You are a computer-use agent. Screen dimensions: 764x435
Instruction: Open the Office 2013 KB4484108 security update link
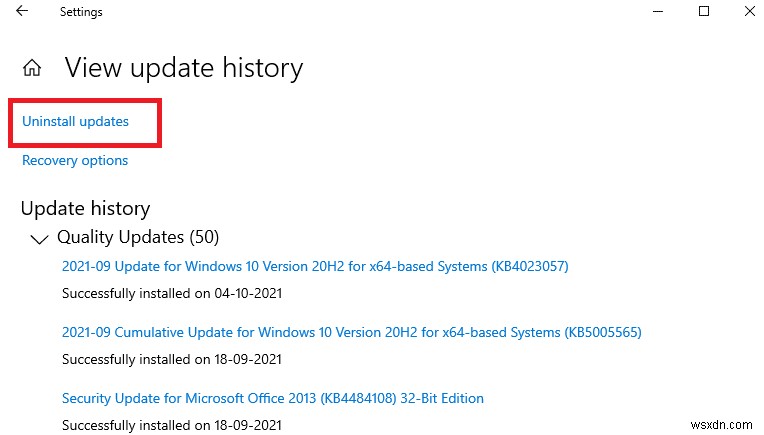[272, 398]
